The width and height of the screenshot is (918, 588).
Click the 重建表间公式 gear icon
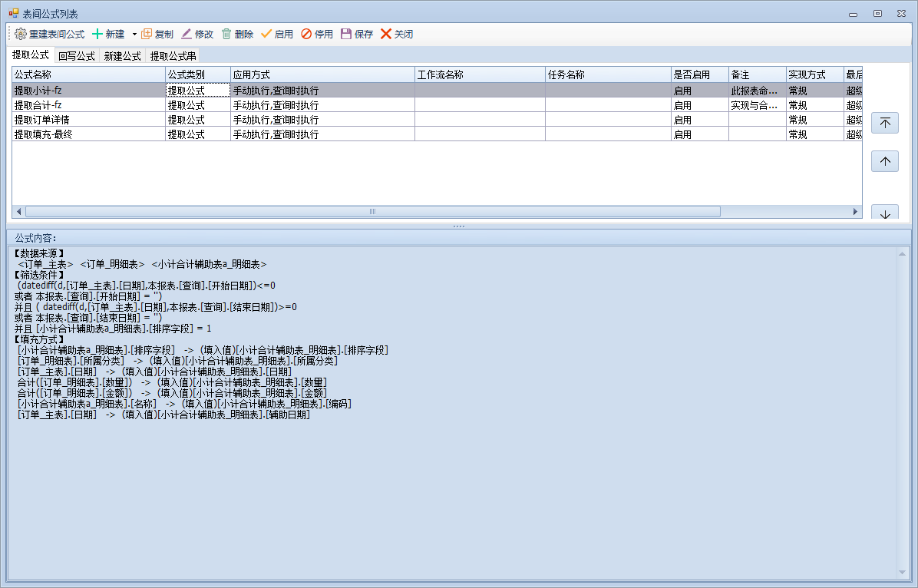pos(21,34)
